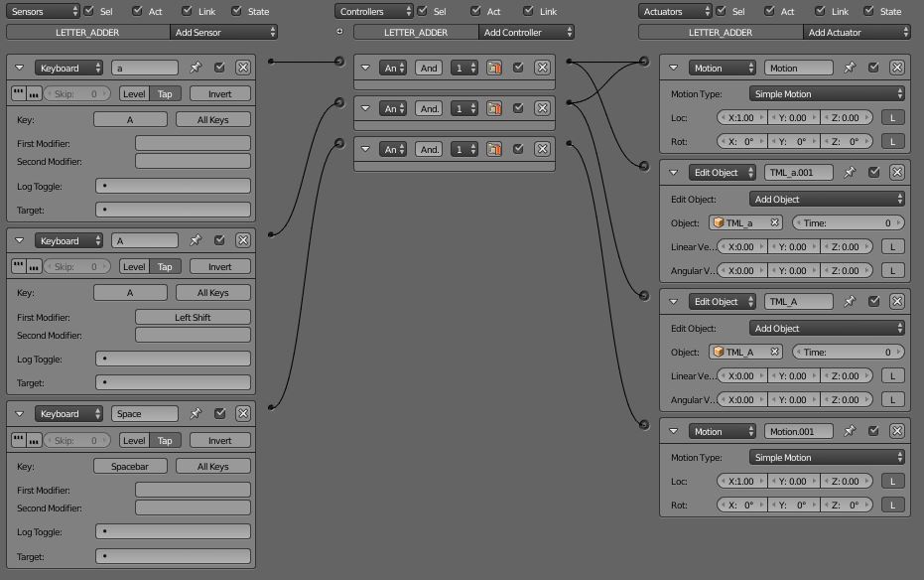The height and width of the screenshot is (580, 924).
Task: Toggle true-level triggering on Space sensor
Action: click(x=18, y=440)
